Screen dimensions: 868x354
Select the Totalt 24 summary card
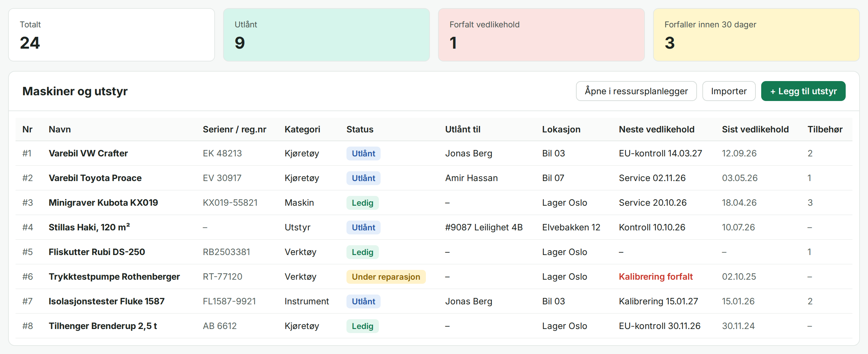112,35
